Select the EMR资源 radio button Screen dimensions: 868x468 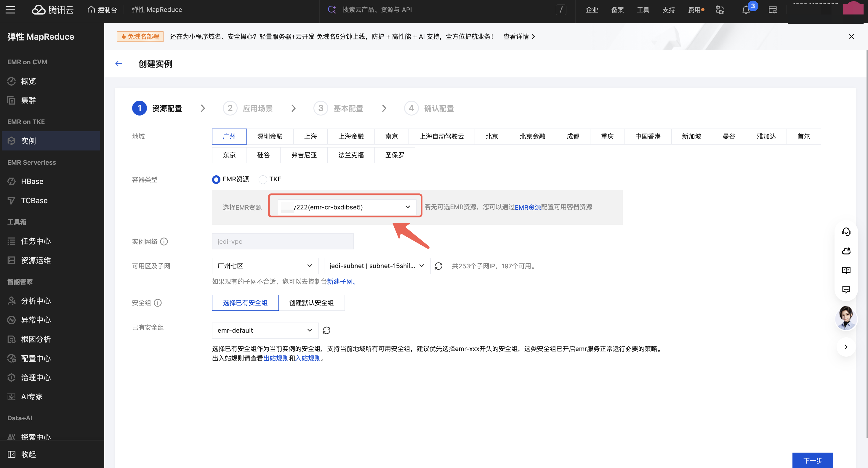click(216, 179)
